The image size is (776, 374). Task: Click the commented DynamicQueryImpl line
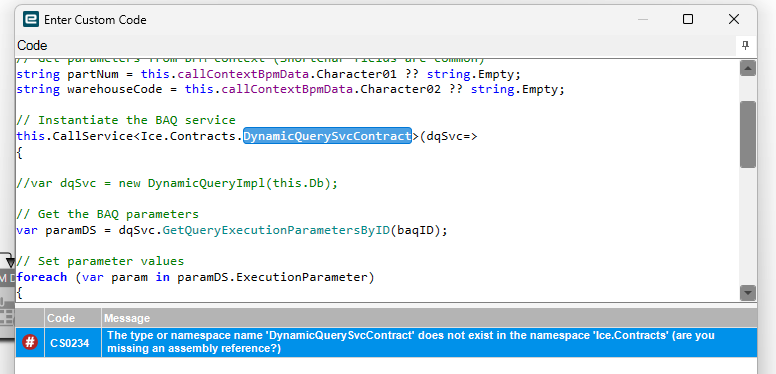177,184
